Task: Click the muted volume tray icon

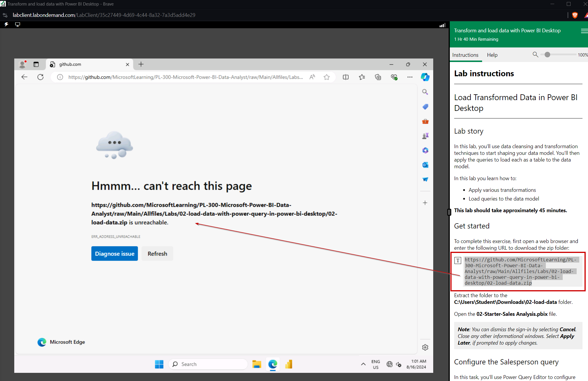Action: point(399,364)
